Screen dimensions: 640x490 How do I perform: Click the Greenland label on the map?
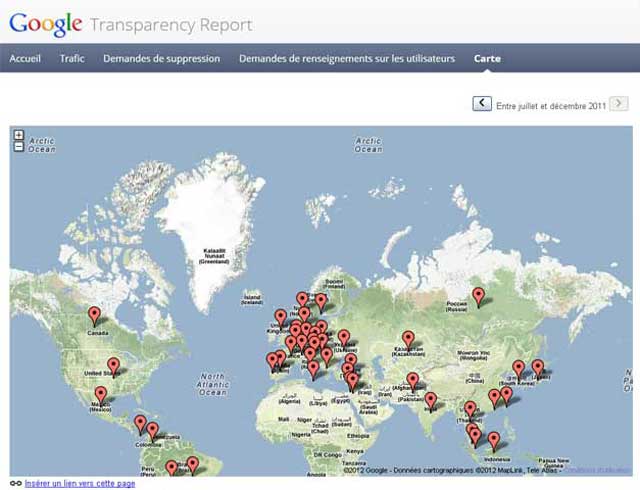tap(214, 256)
